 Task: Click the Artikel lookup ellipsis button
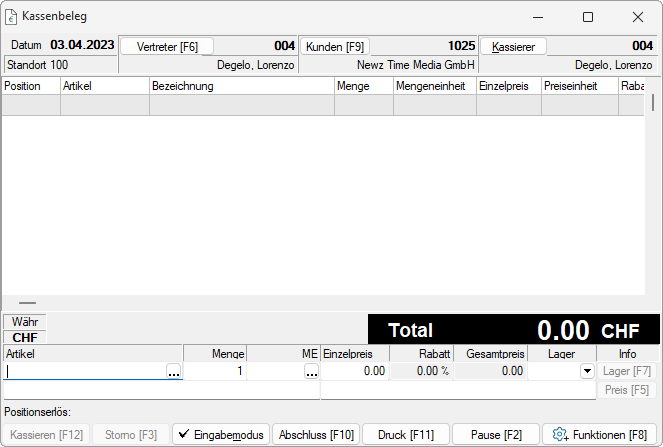click(x=174, y=371)
